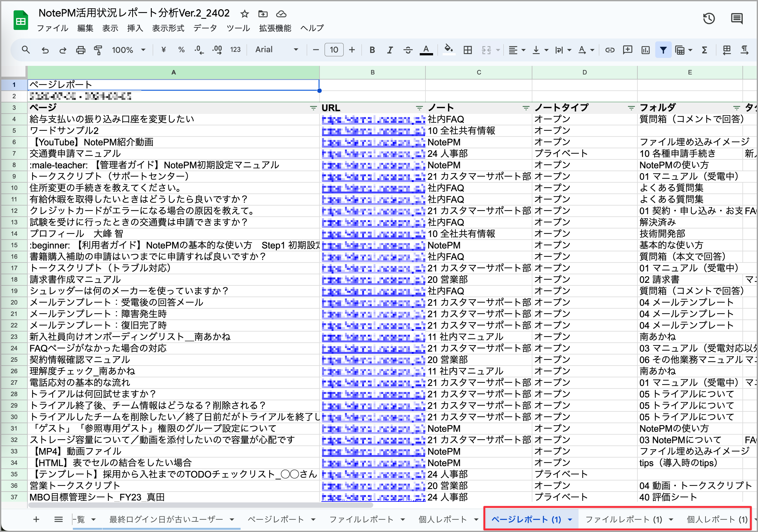Open the all sheets list
Image resolution: width=758 pixels, height=532 pixels.
point(59,519)
